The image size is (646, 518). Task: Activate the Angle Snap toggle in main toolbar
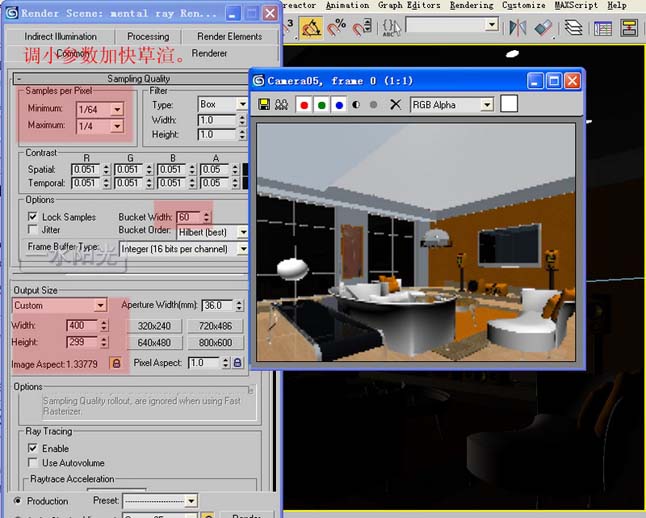point(311,28)
